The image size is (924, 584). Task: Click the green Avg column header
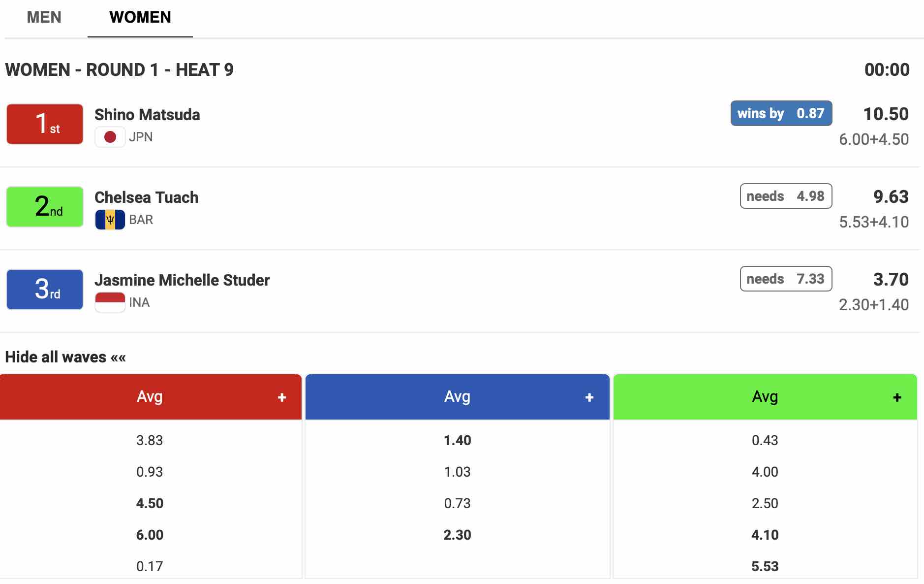[x=765, y=397]
